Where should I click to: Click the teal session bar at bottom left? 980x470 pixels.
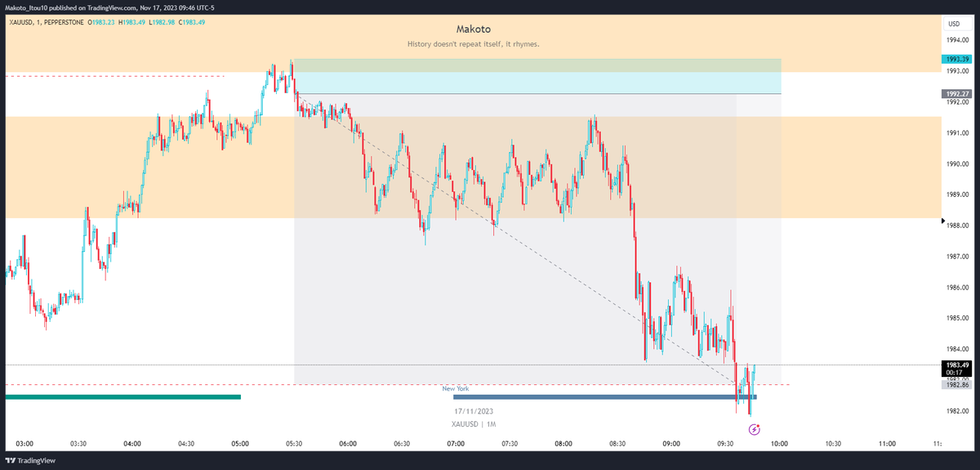point(123,397)
